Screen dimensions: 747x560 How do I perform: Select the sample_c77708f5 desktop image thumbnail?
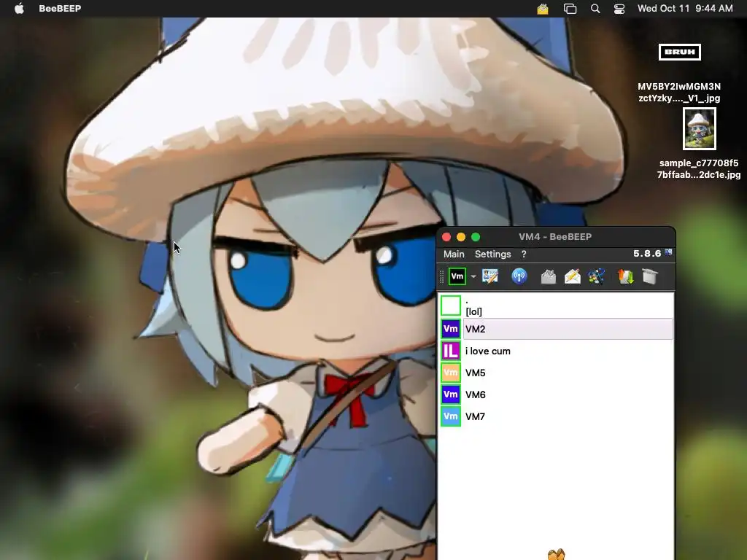[700, 128]
